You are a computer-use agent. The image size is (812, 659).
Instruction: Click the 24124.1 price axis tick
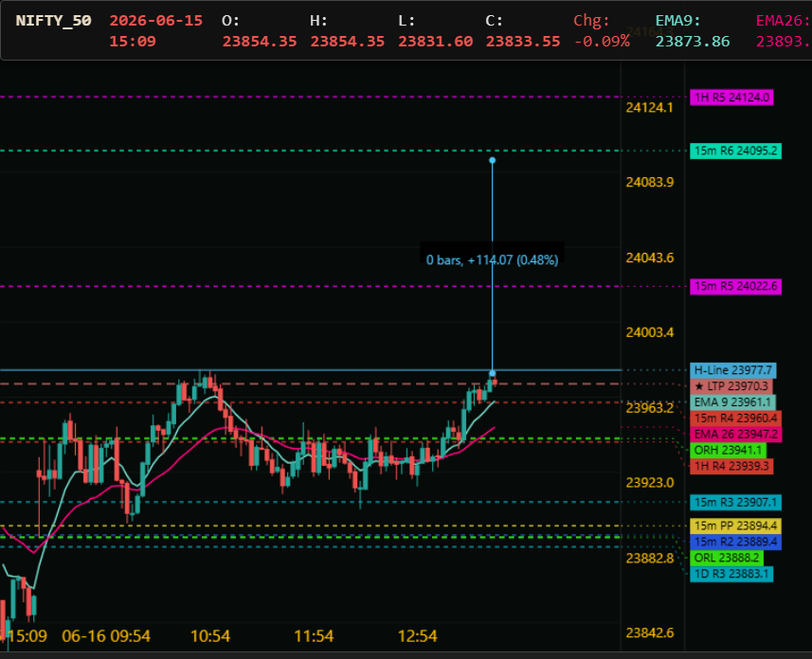click(x=649, y=108)
